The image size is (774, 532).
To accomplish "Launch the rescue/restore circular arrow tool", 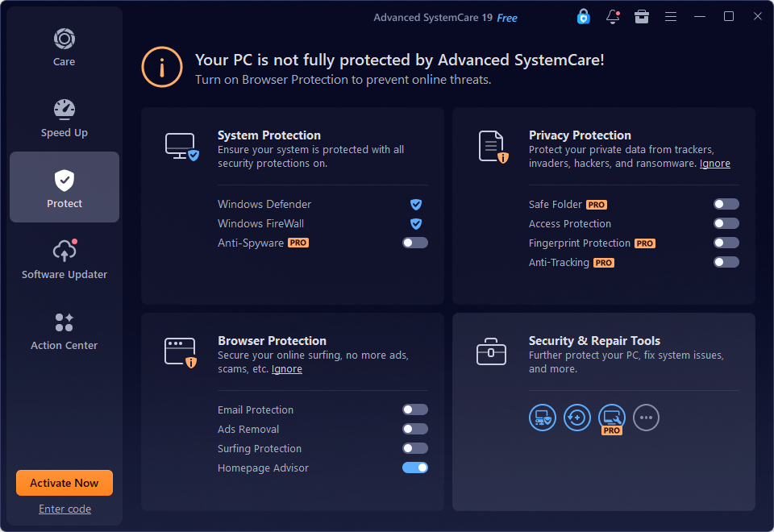I will point(577,418).
